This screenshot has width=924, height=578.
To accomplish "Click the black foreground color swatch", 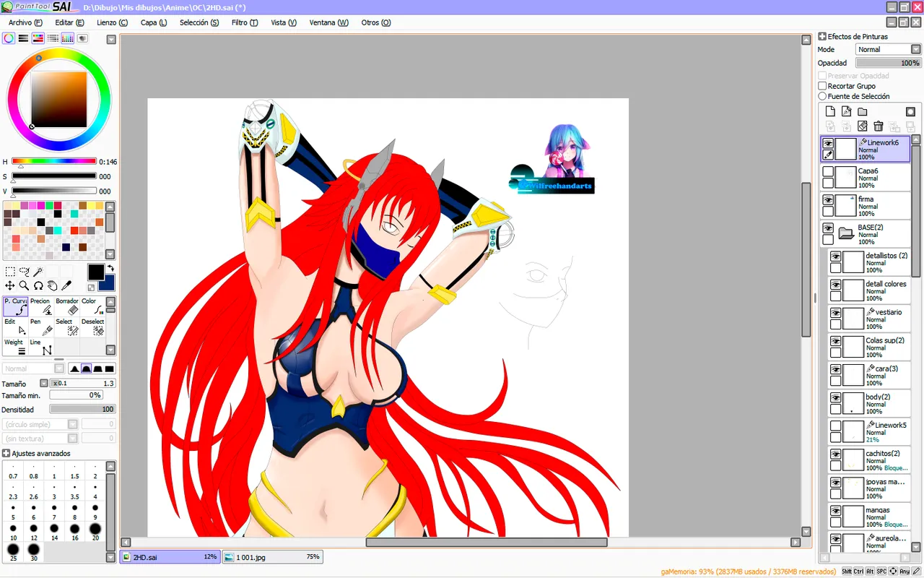I will click(x=95, y=272).
